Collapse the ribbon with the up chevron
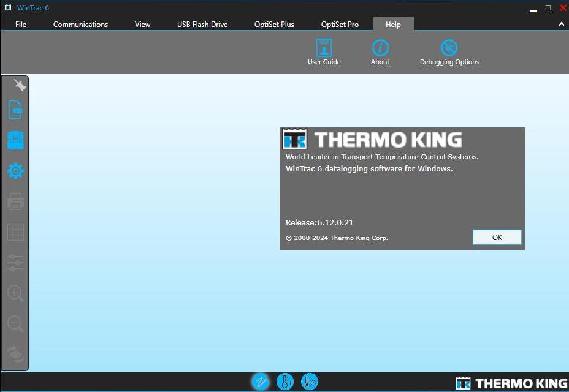This screenshot has height=392, width=569. click(x=562, y=24)
